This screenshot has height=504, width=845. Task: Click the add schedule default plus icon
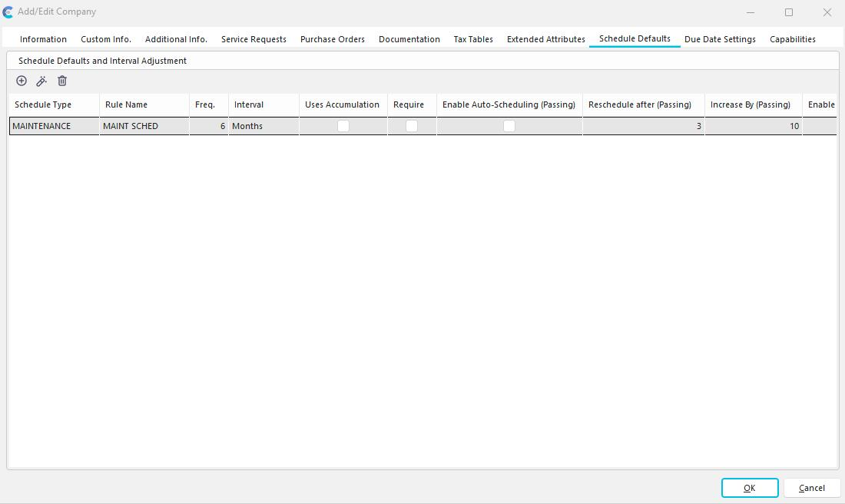tap(22, 81)
